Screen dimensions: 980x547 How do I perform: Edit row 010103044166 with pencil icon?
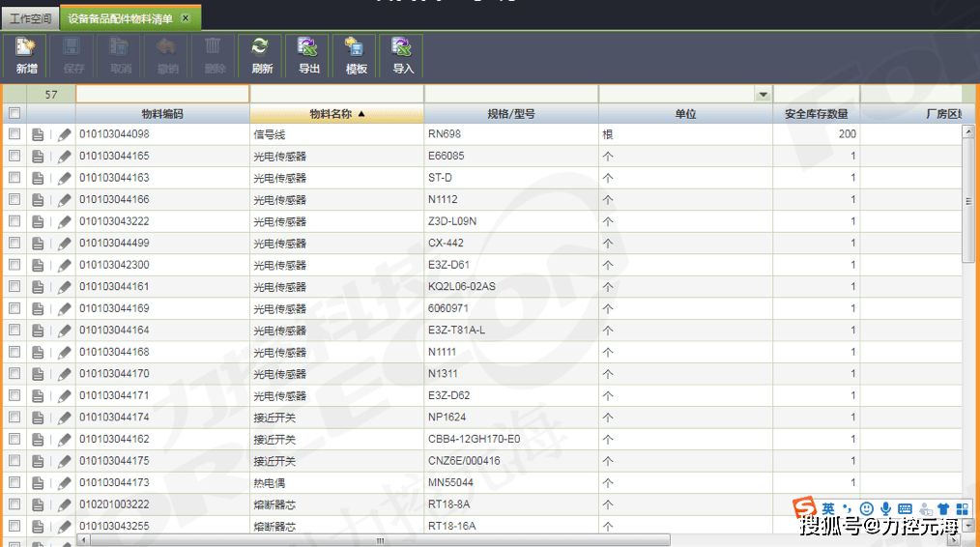(x=65, y=200)
